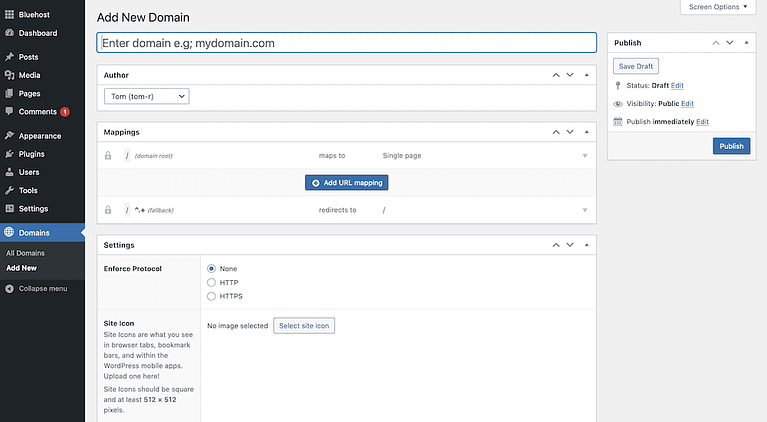Open the Bluehost menu icon
The height and width of the screenshot is (422, 767).
[9, 15]
